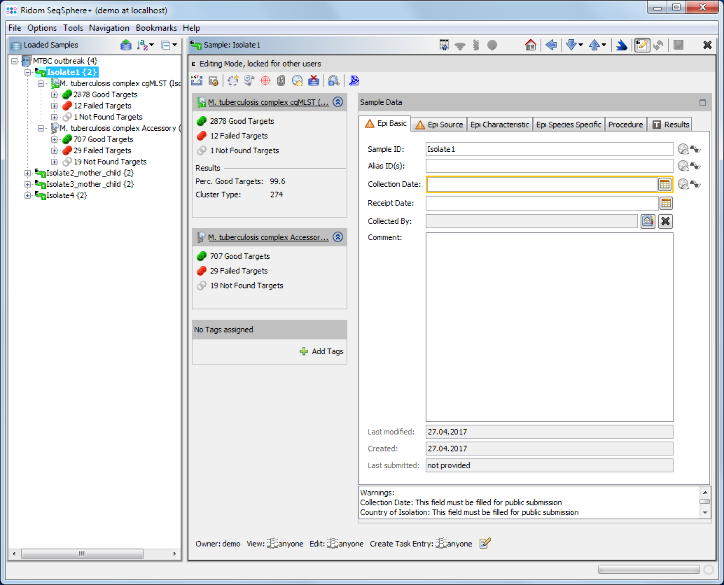
Task: Switch to the Results tab
Action: point(670,125)
